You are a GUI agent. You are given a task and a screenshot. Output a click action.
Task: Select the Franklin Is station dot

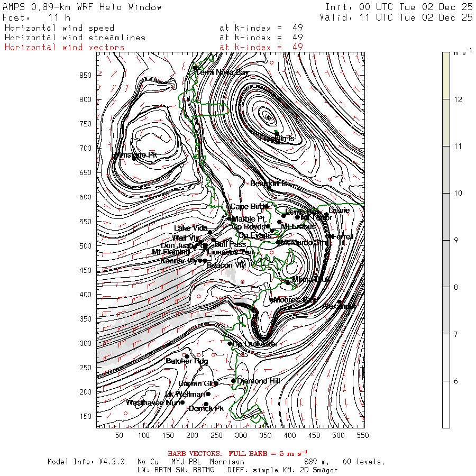[x=277, y=133]
